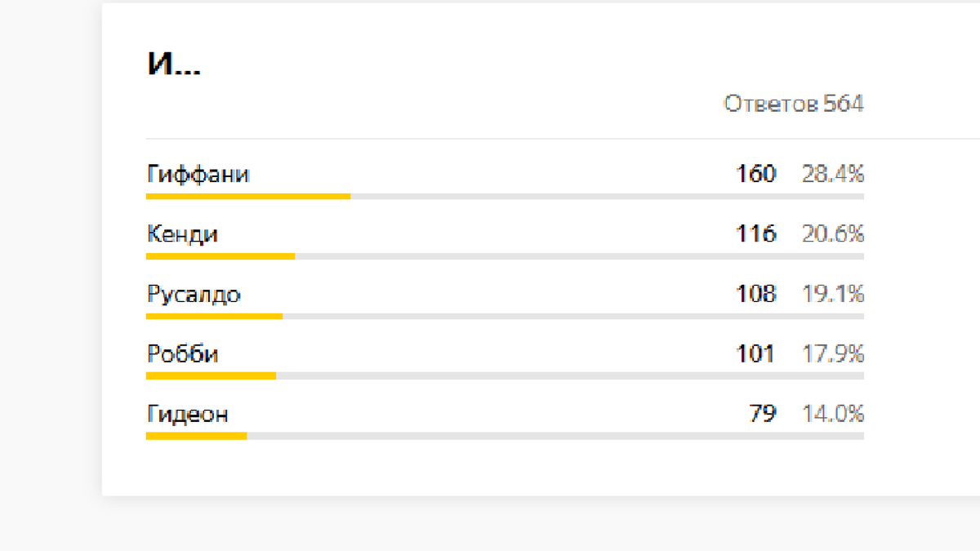Click the yellow progress bar under Русалдо
The image size is (980, 551).
pos(214,316)
